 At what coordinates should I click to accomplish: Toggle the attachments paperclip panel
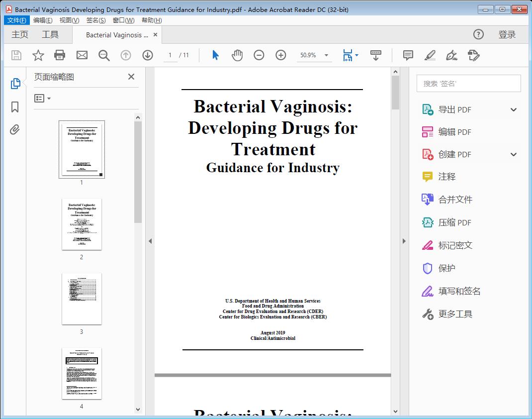click(x=14, y=129)
